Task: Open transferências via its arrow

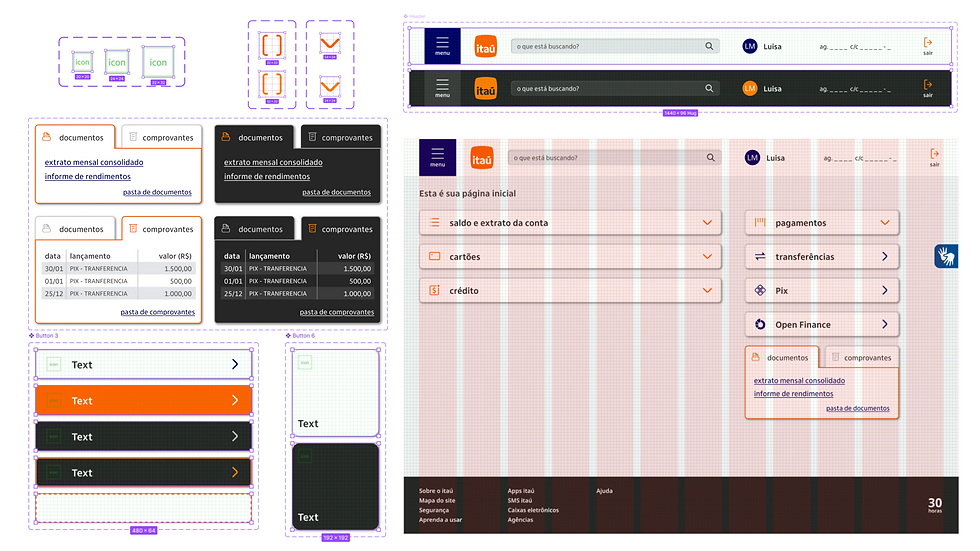Action: pos(884,256)
